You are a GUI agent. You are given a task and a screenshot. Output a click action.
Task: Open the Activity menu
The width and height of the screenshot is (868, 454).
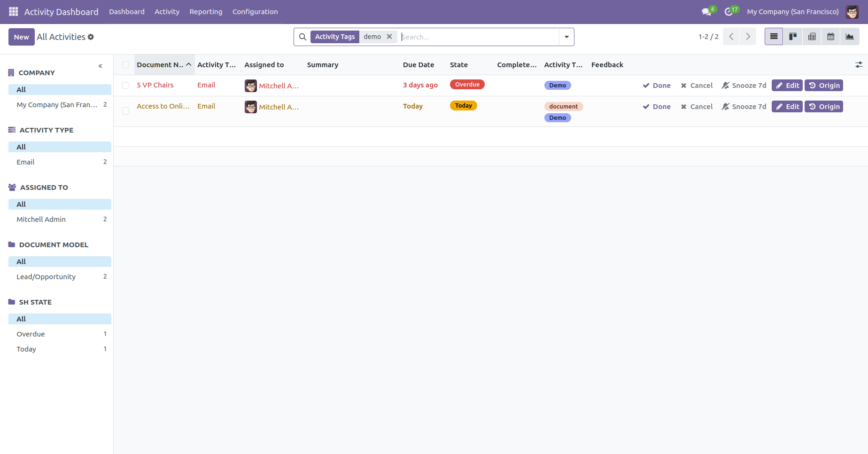coord(167,12)
